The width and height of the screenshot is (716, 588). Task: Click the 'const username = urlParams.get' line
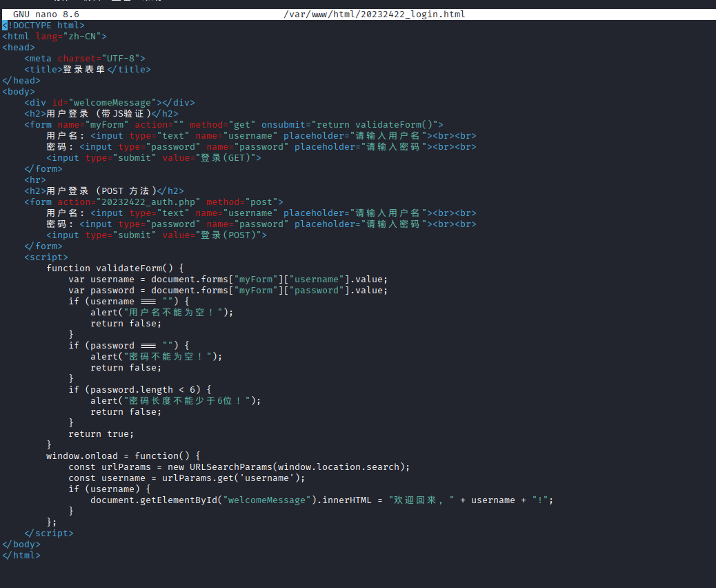187,478
